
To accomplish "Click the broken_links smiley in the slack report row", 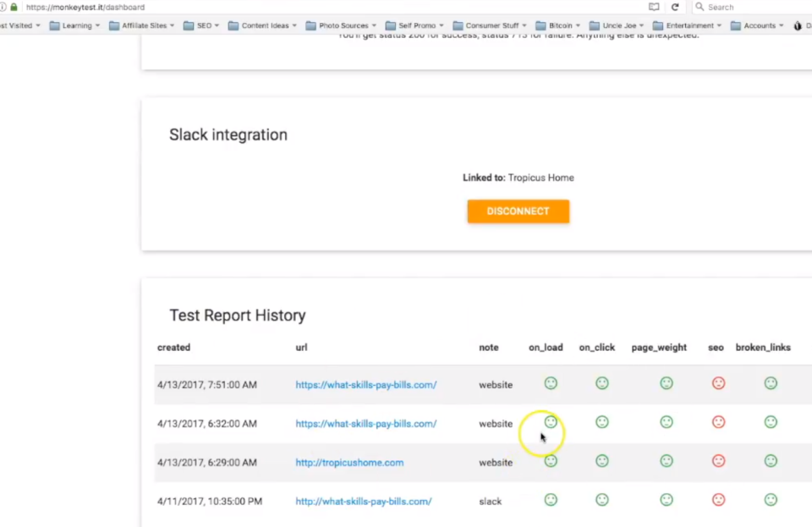I will (x=771, y=500).
